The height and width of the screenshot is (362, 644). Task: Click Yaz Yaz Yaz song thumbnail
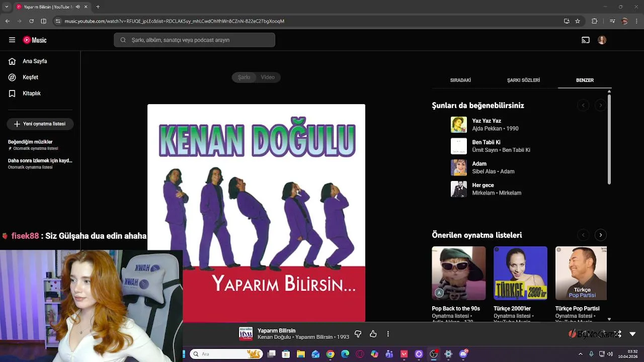tap(459, 125)
